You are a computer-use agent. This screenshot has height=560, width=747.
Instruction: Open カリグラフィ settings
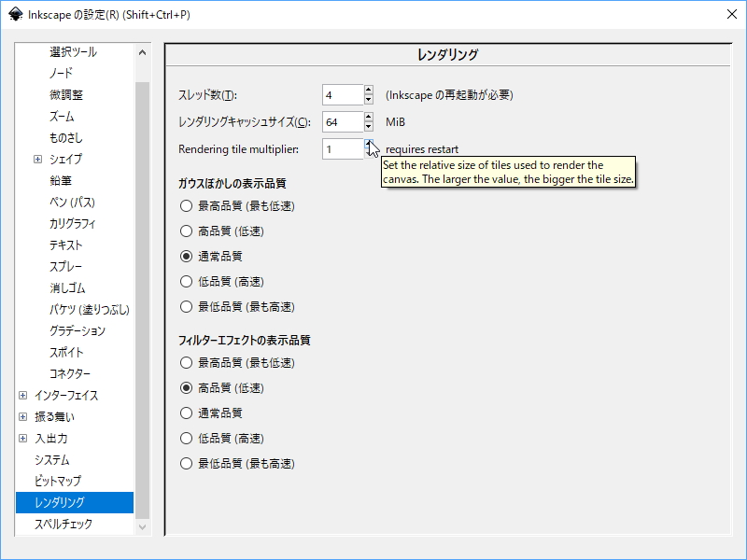point(73,224)
